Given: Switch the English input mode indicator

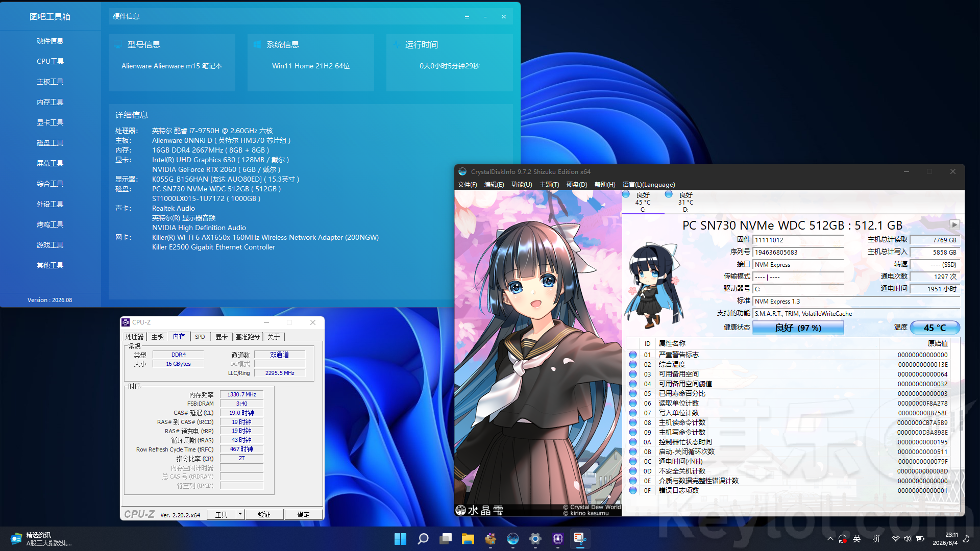Looking at the screenshot, I should 857,539.
